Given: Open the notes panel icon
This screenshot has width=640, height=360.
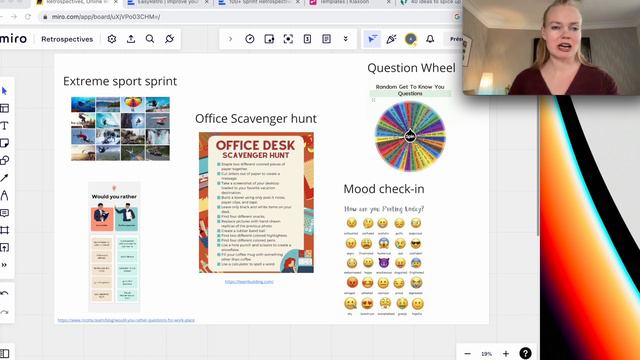Looking at the screenshot, I should 327,39.
